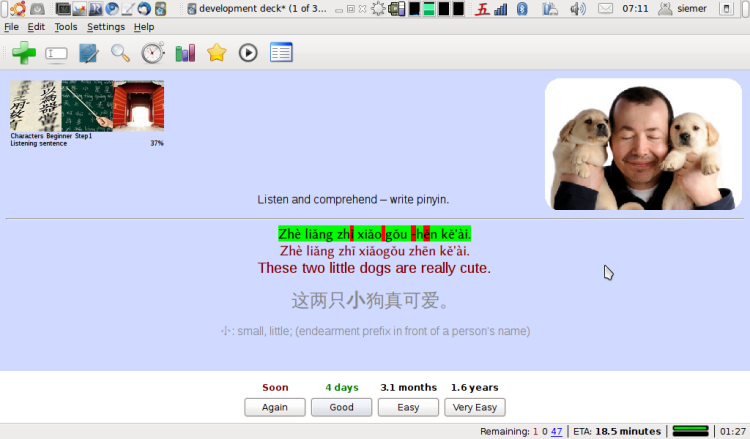Open the siemer user menu
750x439 pixels.
[x=683, y=9]
